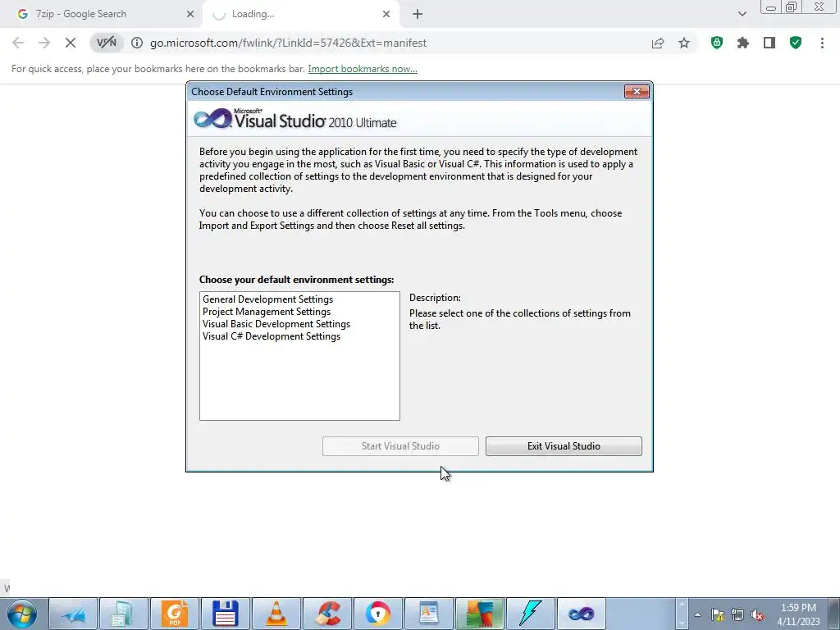Close the Loading... tab
Screen dimensions: 840x630
[x=386, y=14]
